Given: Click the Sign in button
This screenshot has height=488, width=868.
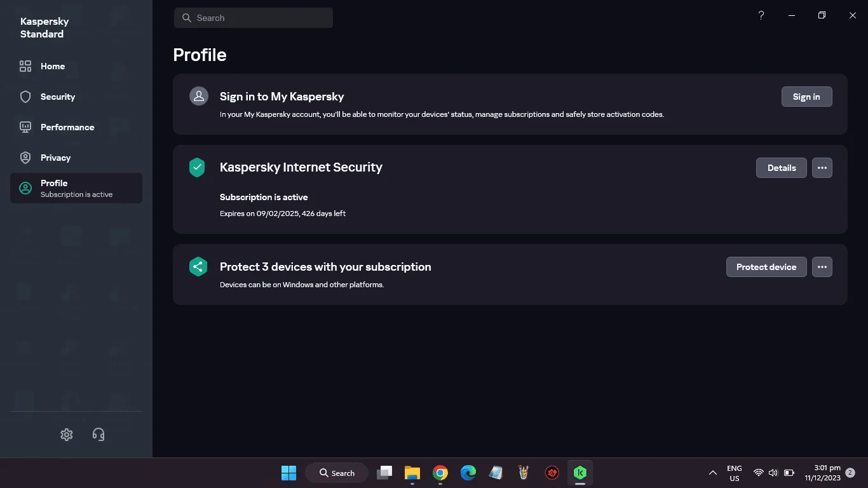Looking at the screenshot, I should 806,97.
